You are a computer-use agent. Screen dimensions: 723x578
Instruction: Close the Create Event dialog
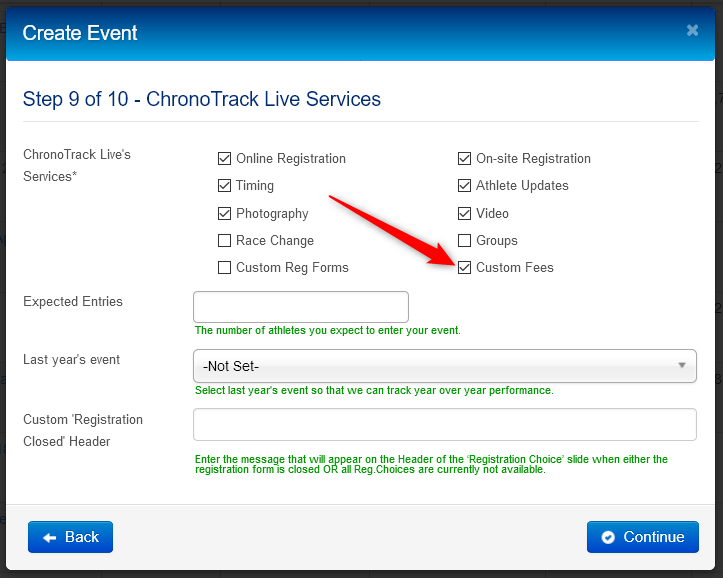(x=692, y=30)
